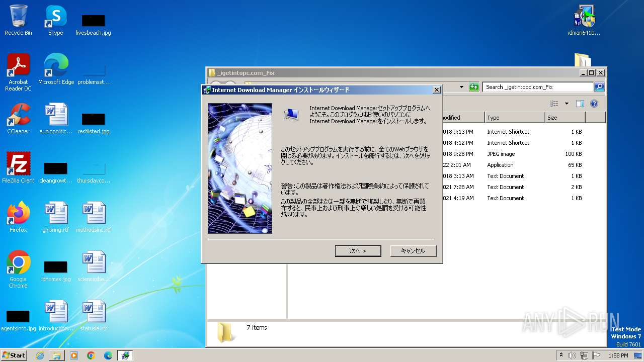Viewport: 644px width, 362px height.
Task: Click the search magnifier button in Explorer
Action: point(599,87)
